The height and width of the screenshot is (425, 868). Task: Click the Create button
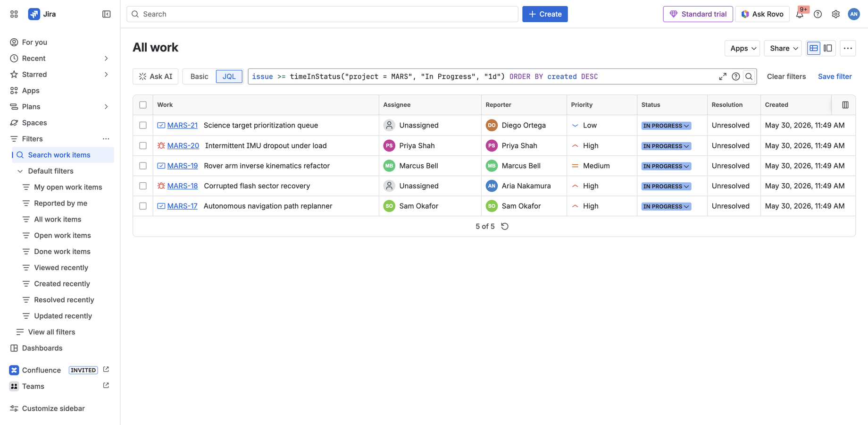pyautogui.click(x=545, y=14)
